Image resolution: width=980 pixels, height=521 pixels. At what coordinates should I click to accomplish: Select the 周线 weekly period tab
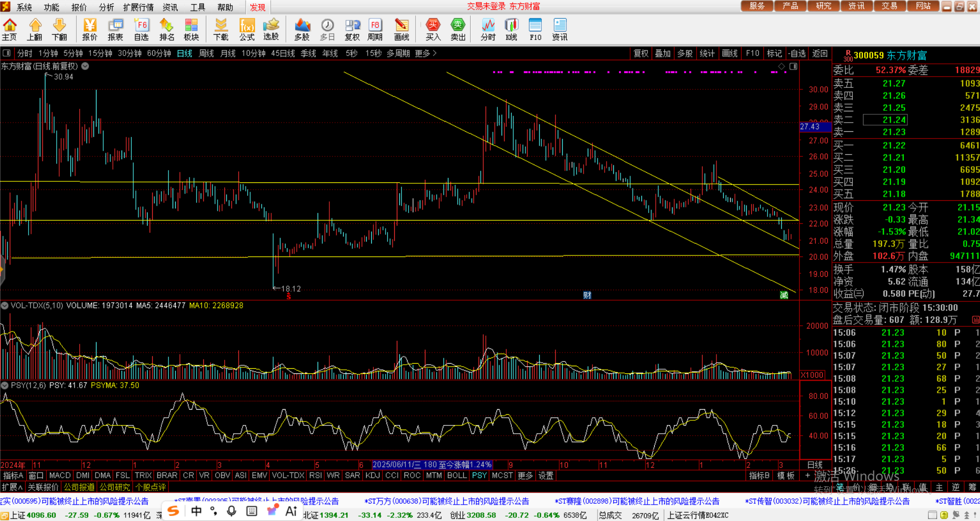206,53
